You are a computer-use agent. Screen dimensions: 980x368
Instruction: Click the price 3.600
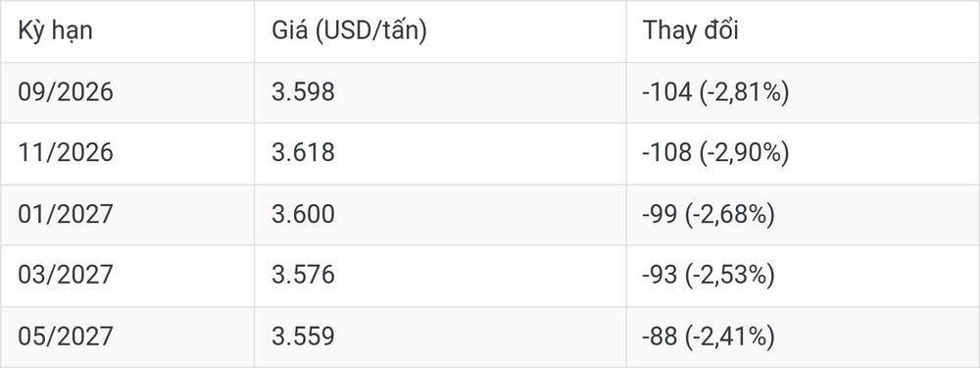click(x=303, y=214)
